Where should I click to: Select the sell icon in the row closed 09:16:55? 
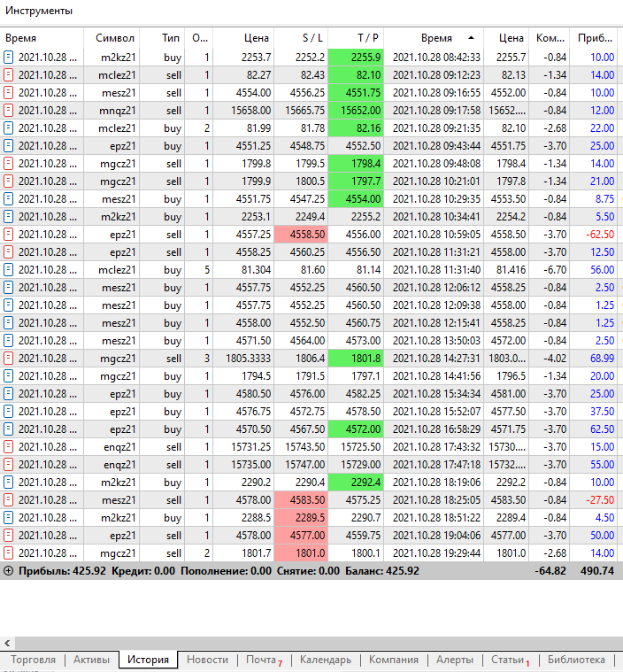pyautogui.click(x=8, y=93)
